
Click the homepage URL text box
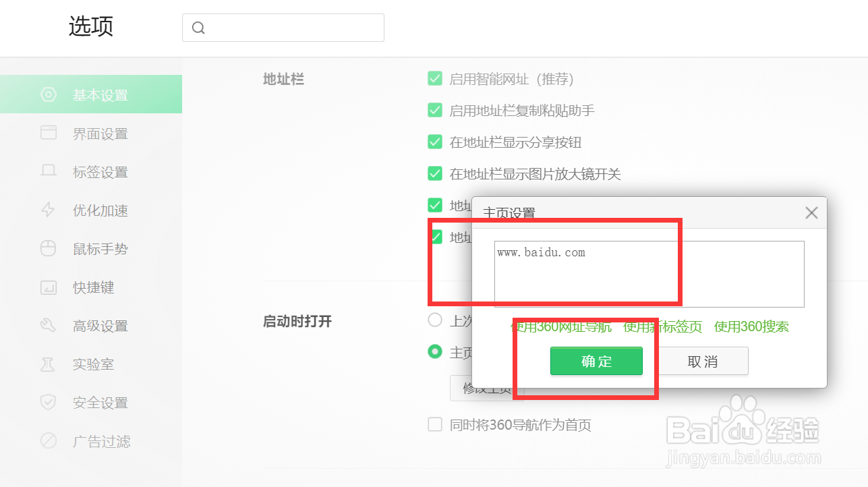(x=649, y=274)
